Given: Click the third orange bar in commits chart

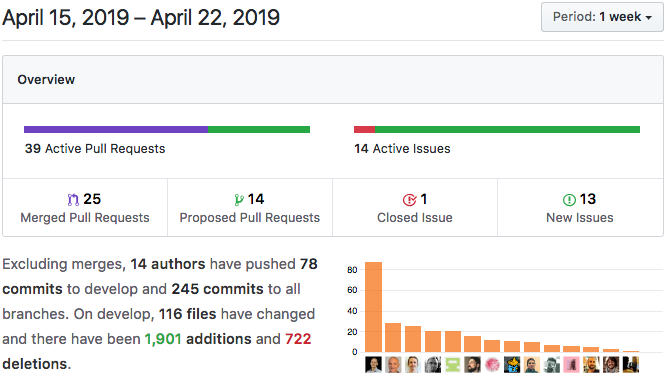Looking at the screenshot, I should click(x=413, y=339).
